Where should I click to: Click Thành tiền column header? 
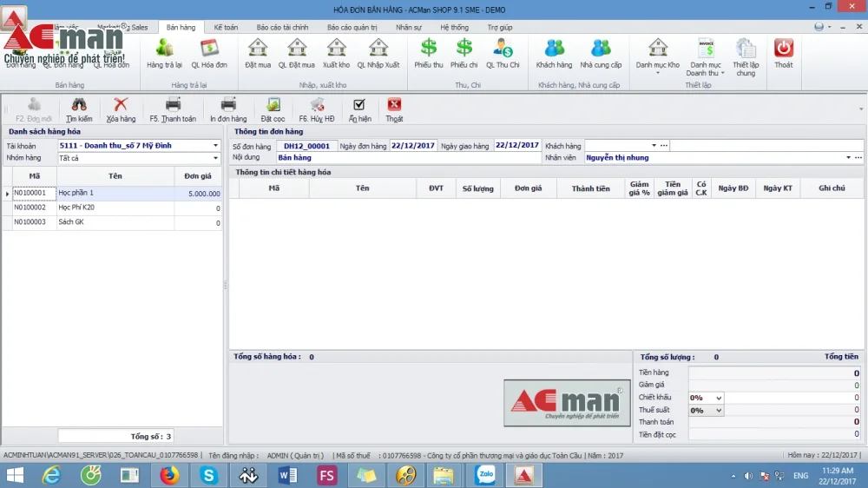click(590, 188)
